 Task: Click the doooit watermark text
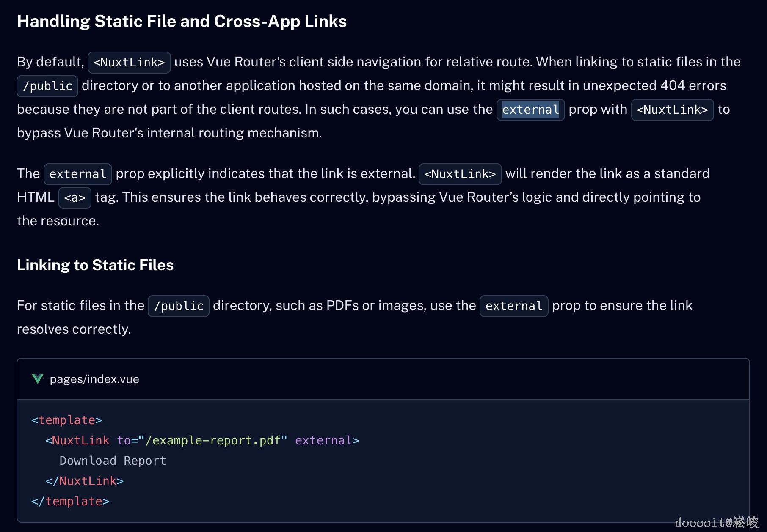point(716,523)
